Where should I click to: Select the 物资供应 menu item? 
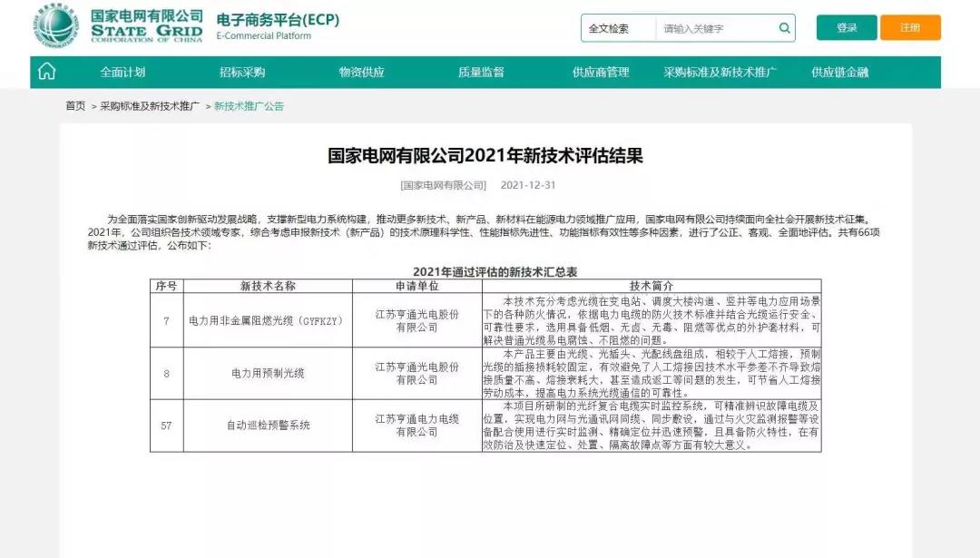pos(362,73)
